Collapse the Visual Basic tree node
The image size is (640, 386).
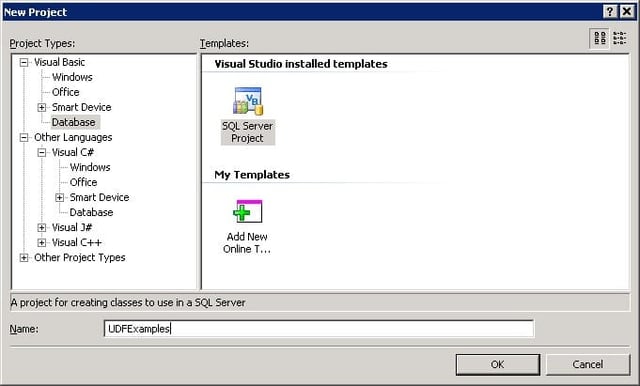click(24, 62)
